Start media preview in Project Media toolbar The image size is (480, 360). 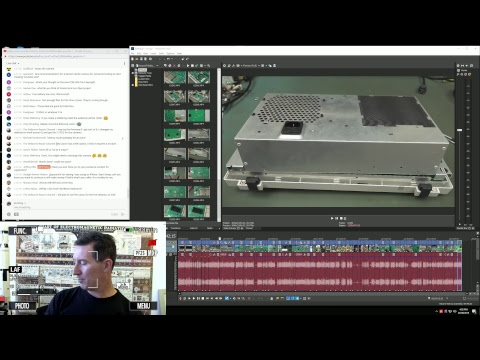tap(188, 66)
